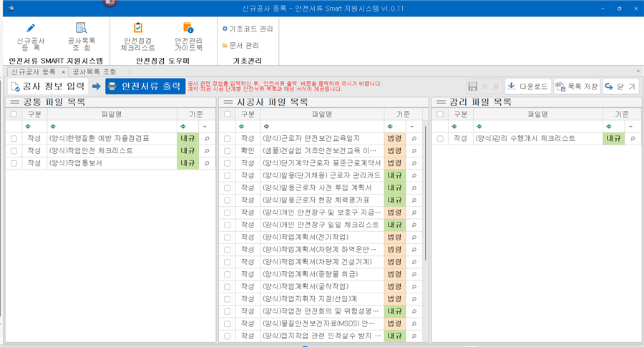
Task: Switch to the 신규공사 등록 tab
Action: click(x=33, y=72)
